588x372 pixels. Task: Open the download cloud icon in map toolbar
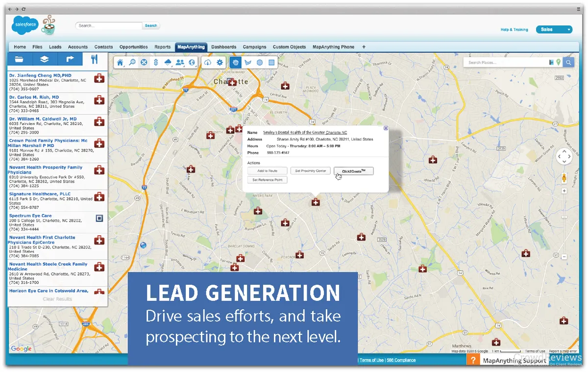click(x=208, y=63)
